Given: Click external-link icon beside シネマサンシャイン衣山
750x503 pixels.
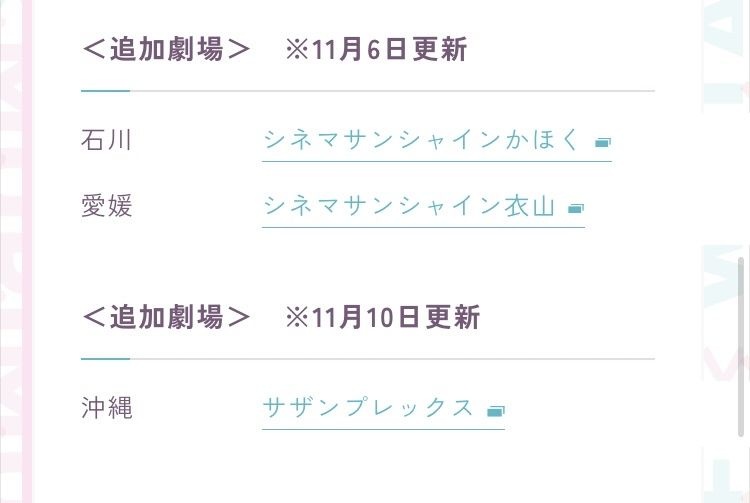Looking at the screenshot, I should coord(575,209).
